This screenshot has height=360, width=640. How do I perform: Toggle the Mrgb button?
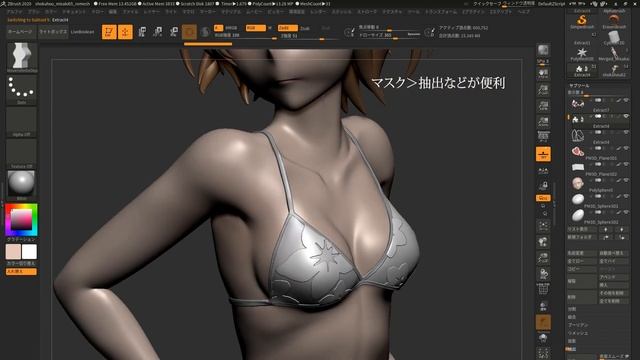pos(231,28)
